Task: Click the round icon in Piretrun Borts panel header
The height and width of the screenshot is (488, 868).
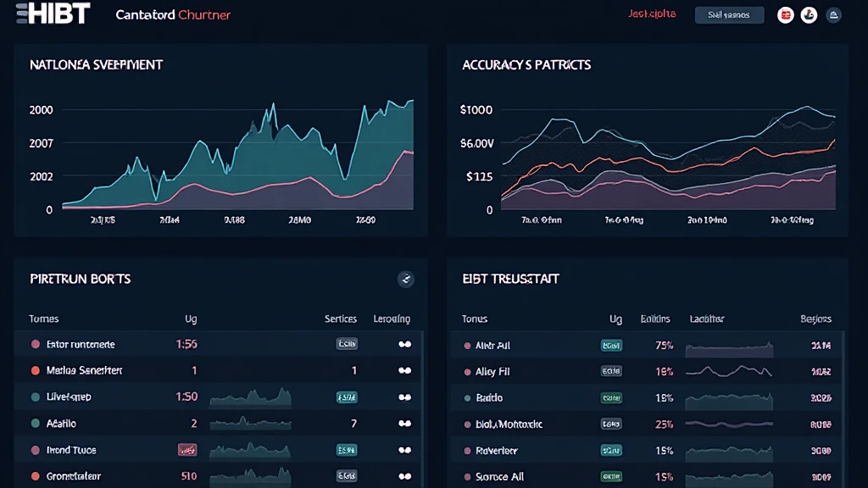Action: 405,279
